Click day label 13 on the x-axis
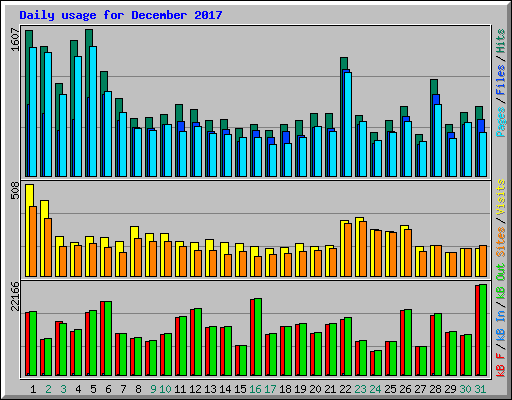Screen dimensions: 512x400 click(210, 389)
